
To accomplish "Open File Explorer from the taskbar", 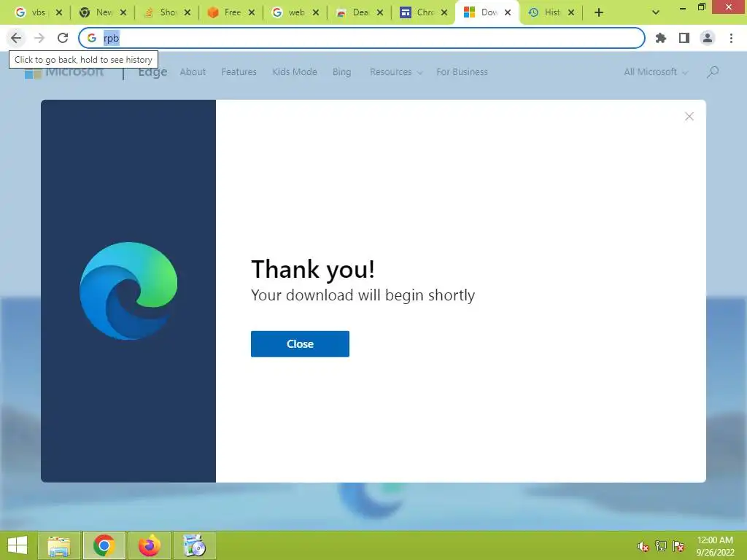I will [x=58, y=545].
